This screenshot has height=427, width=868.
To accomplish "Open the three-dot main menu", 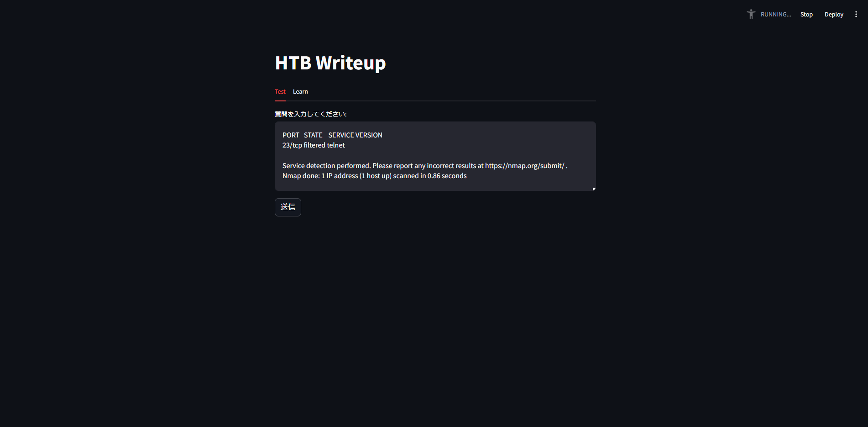I will [856, 14].
